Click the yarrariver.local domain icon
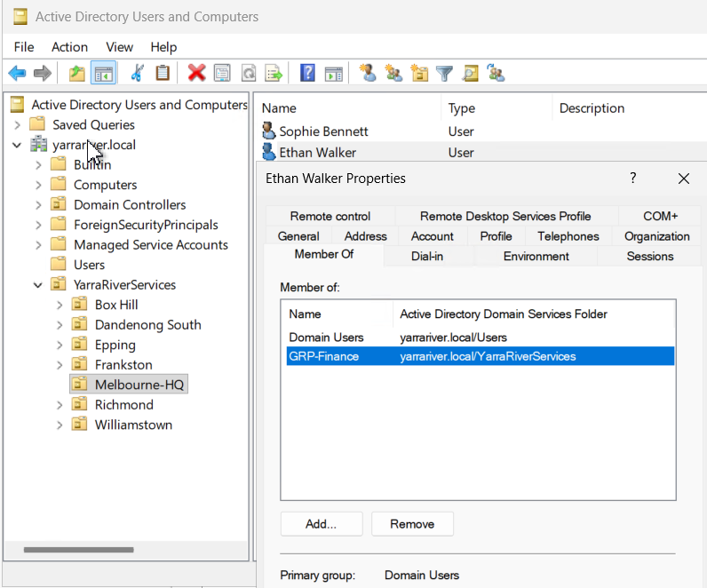Viewport: 707px width, 588px height. point(39,144)
